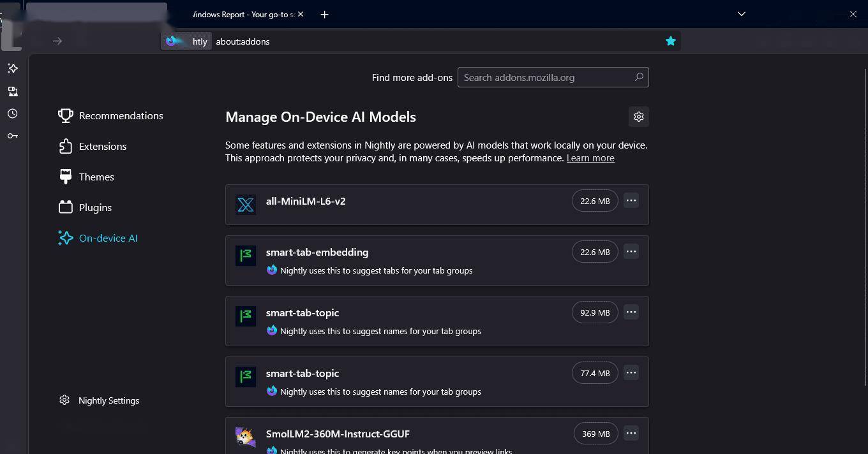
Task: Open the passwords key sidebar icon
Action: point(13,136)
